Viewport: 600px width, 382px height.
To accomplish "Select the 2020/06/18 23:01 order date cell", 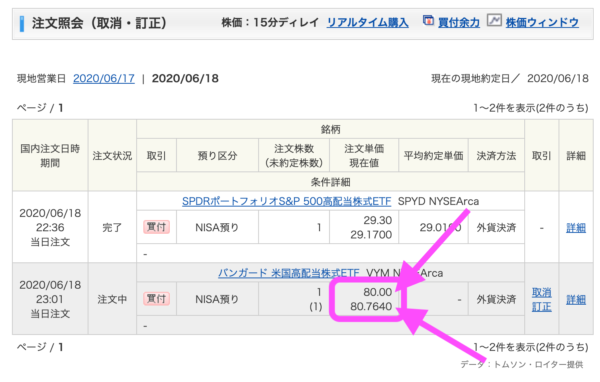I will click(x=50, y=299).
